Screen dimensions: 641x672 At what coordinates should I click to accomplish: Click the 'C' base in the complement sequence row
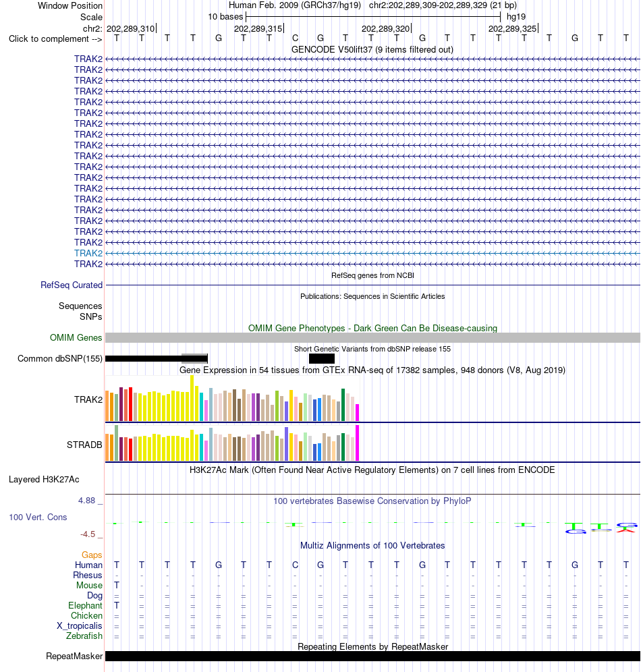(295, 38)
